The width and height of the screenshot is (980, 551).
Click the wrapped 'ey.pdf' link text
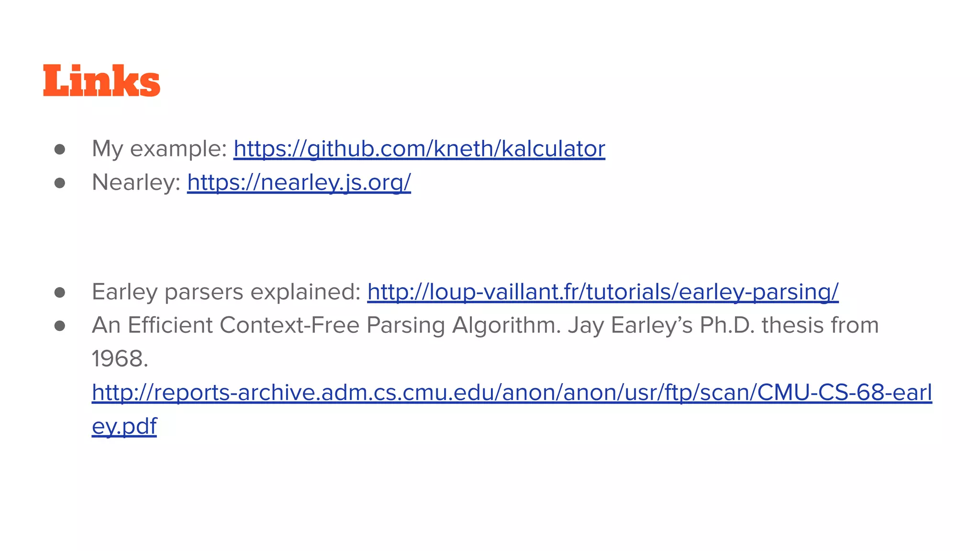(124, 426)
